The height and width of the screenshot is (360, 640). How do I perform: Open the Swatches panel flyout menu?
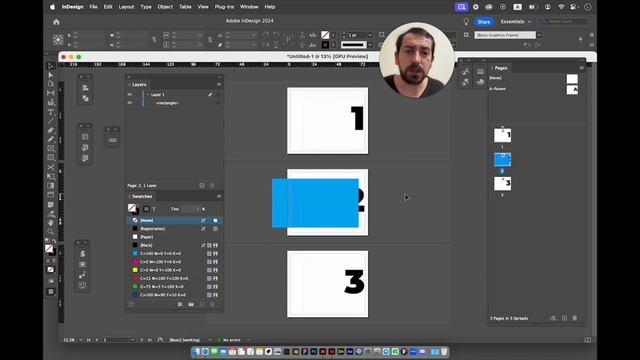219,196
